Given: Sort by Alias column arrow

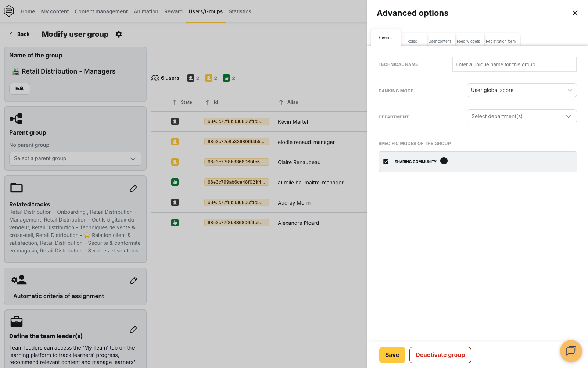Looking at the screenshot, I should (x=281, y=102).
